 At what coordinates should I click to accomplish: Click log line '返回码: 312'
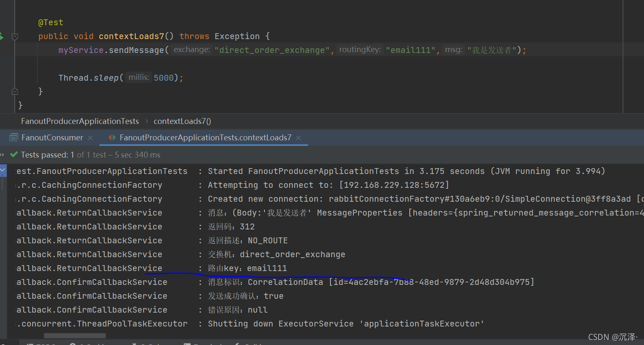click(x=231, y=226)
